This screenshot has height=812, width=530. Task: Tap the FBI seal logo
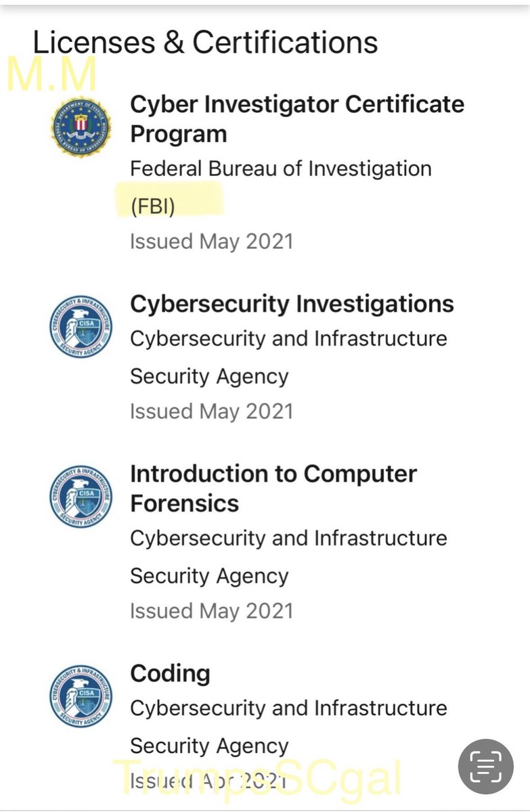pos(81,127)
